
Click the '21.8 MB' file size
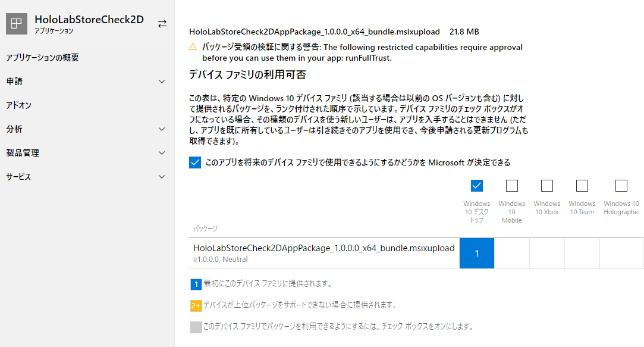click(464, 32)
